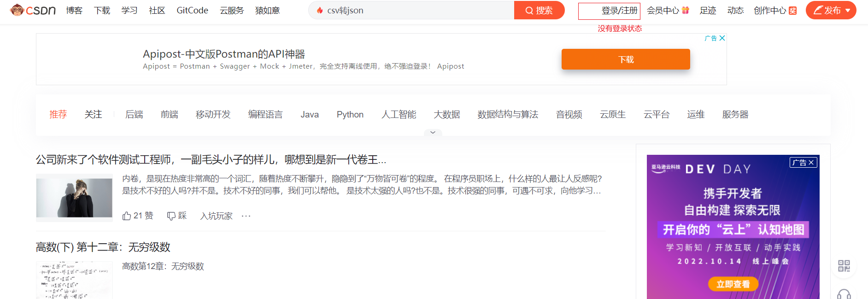Open the 会员中心 link

click(663, 10)
